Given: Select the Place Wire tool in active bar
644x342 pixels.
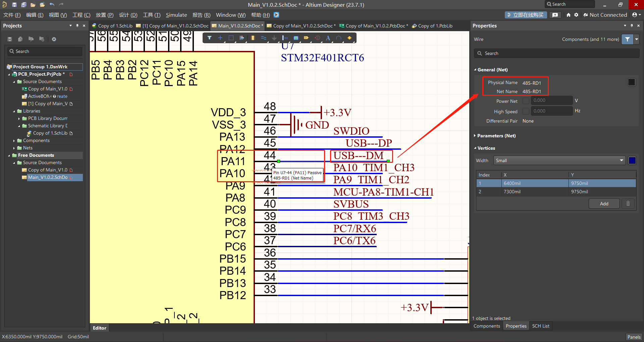Looking at the screenshot, I should pyautogui.click(x=264, y=38).
